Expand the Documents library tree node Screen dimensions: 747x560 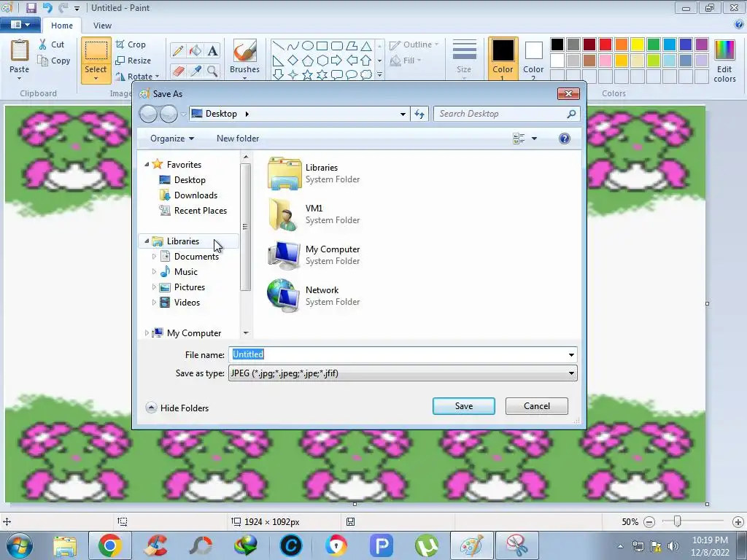(x=154, y=257)
